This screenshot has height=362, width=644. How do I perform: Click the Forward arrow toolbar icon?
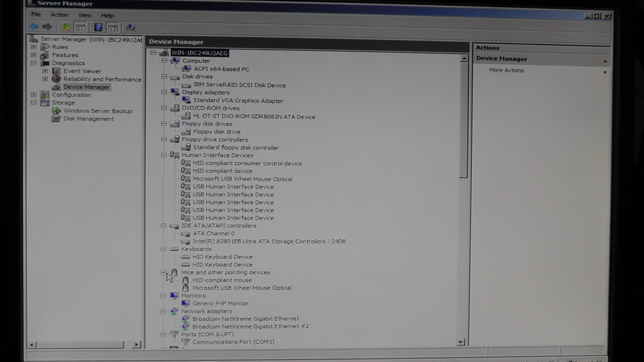47,27
